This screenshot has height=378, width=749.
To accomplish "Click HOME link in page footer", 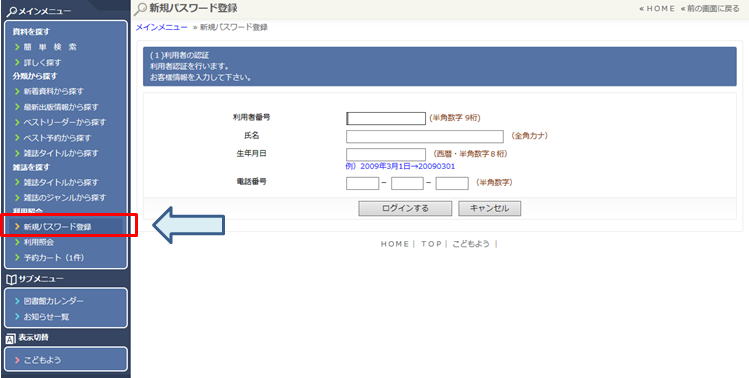I will [395, 244].
